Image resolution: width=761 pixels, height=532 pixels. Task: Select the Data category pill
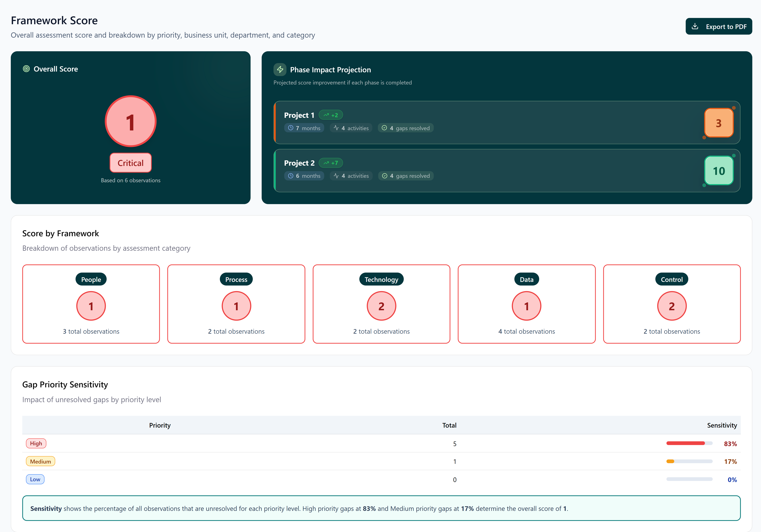click(x=526, y=279)
